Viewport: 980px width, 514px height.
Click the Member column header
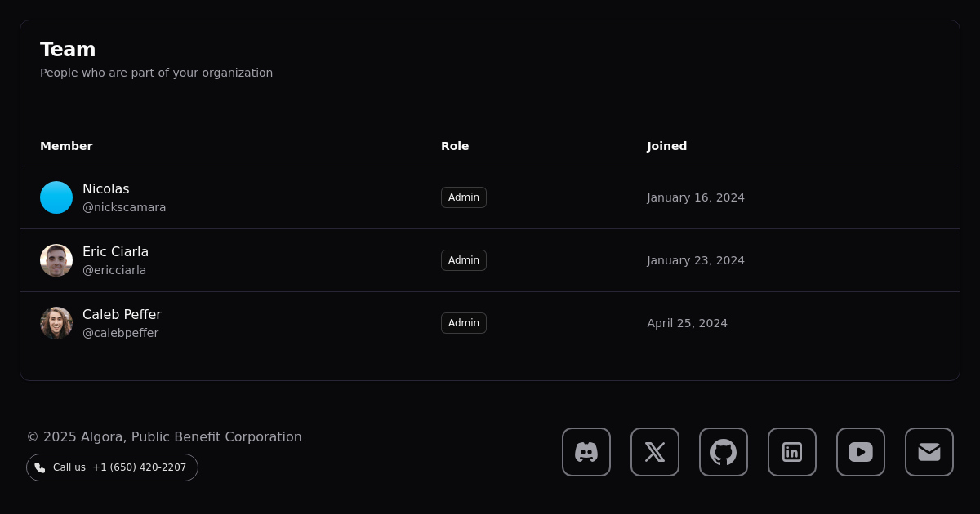point(66,146)
